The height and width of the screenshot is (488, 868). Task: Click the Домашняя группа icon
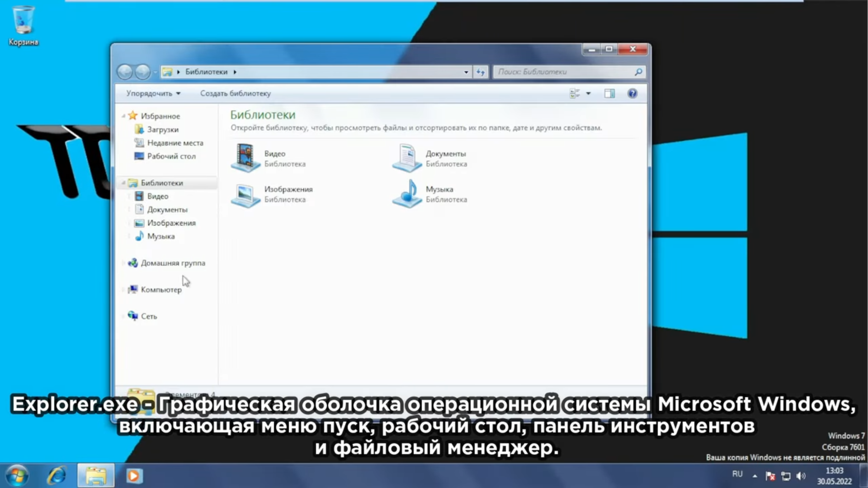132,263
